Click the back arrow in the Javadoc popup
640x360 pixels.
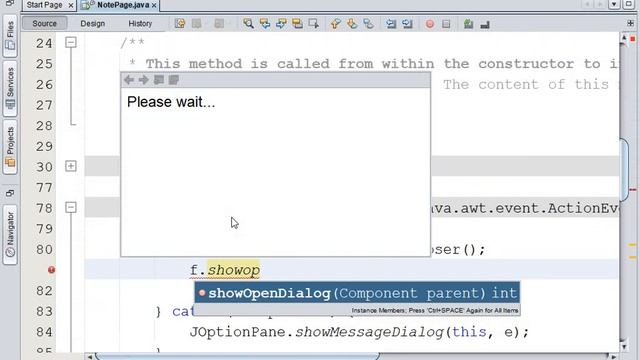pyautogui.click(x=129, y=80)
